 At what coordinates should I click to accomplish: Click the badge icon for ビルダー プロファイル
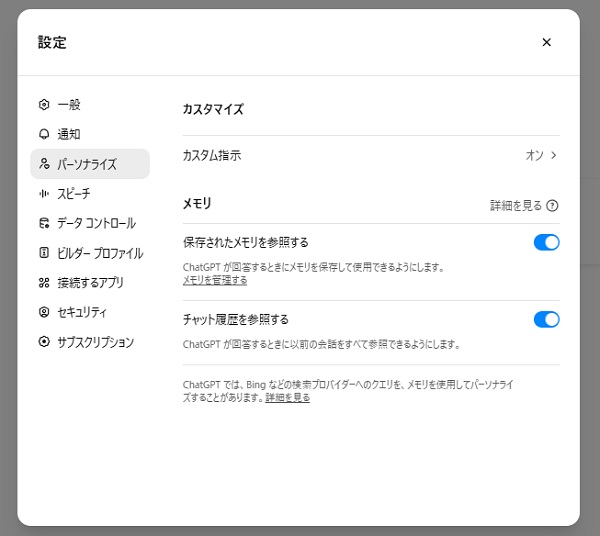click(x=44, y=253)
